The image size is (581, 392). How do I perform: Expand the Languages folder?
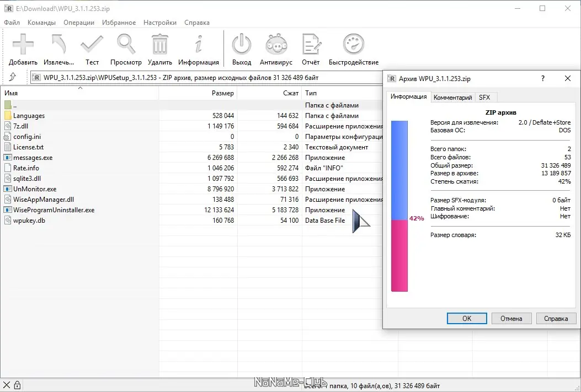[29, 115]
